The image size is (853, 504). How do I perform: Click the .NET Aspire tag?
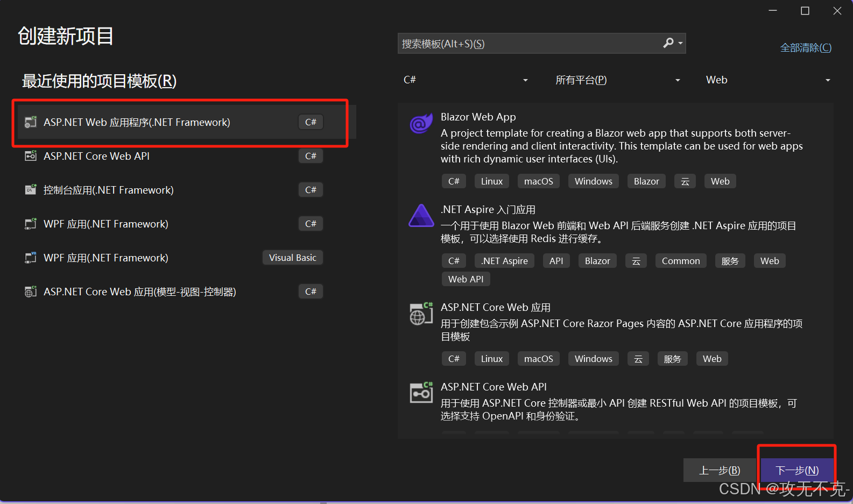point(504,261)
